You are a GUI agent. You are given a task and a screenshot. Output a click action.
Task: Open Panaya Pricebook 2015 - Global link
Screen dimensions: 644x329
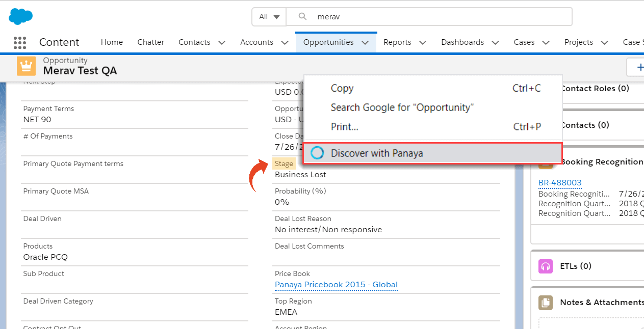(x=336, y=285)
